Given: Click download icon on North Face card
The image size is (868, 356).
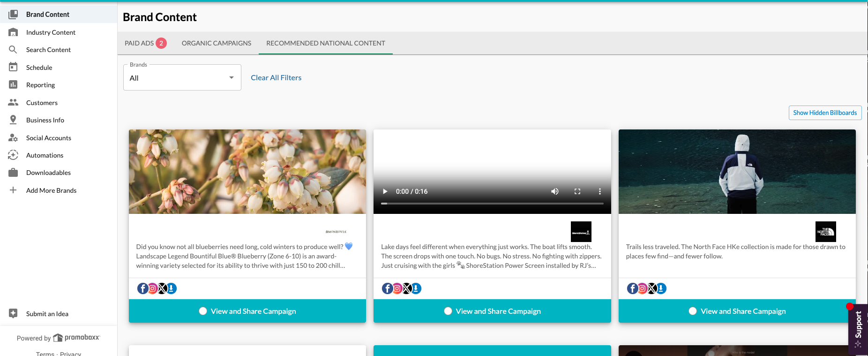Looking at the screenshot, I should 661,288.
